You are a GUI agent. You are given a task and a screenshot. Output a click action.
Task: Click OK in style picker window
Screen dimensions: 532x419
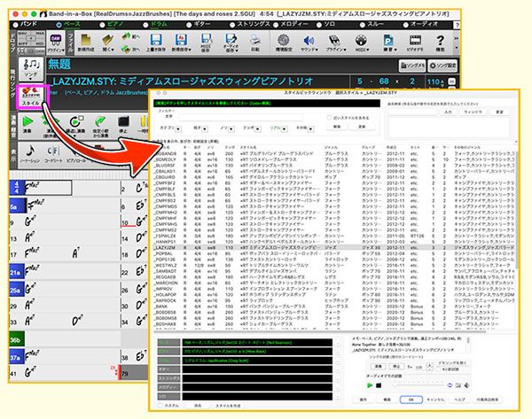pos(411,400)
